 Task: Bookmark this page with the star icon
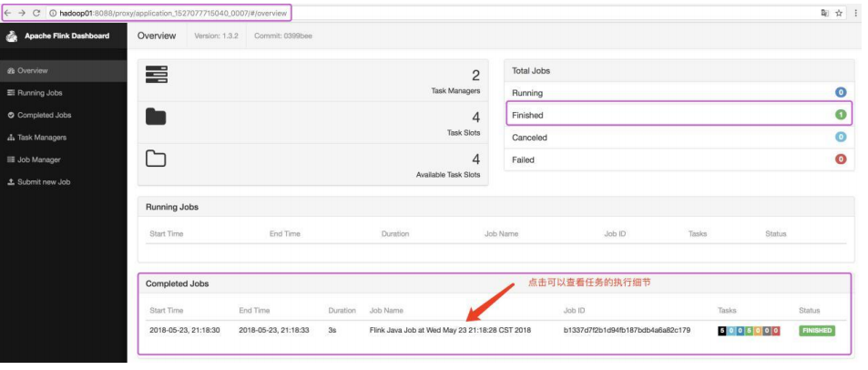[x=839, y=13]
